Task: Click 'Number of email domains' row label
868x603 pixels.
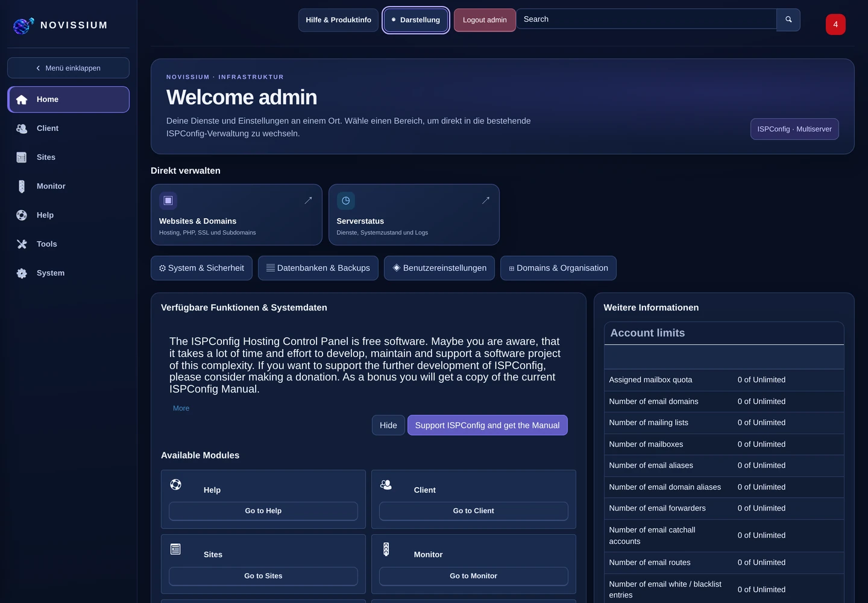Action: 653,402
